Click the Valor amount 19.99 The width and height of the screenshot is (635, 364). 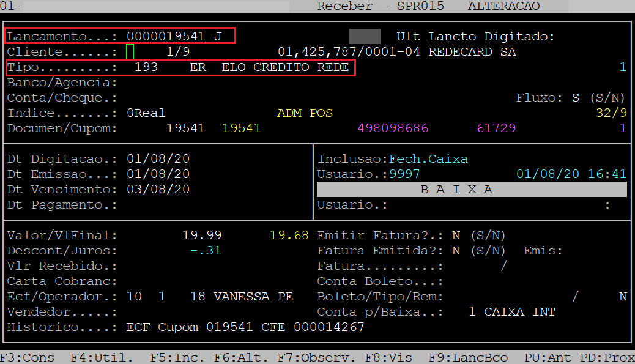click(x=202, y=236)
